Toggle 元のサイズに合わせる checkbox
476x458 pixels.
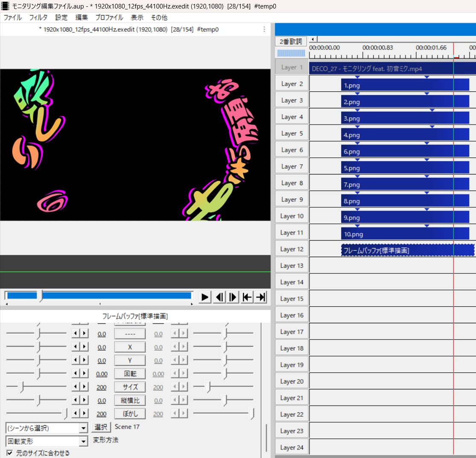coord(10,453)
